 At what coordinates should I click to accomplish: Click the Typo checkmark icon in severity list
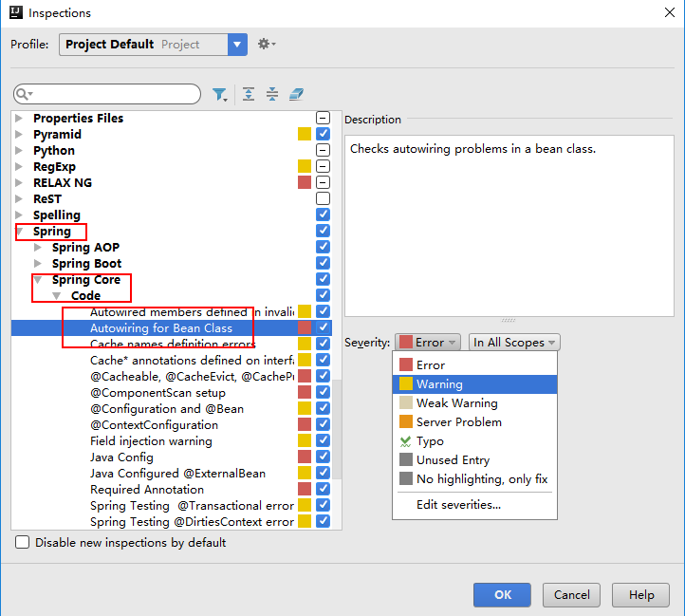[405, 441]
